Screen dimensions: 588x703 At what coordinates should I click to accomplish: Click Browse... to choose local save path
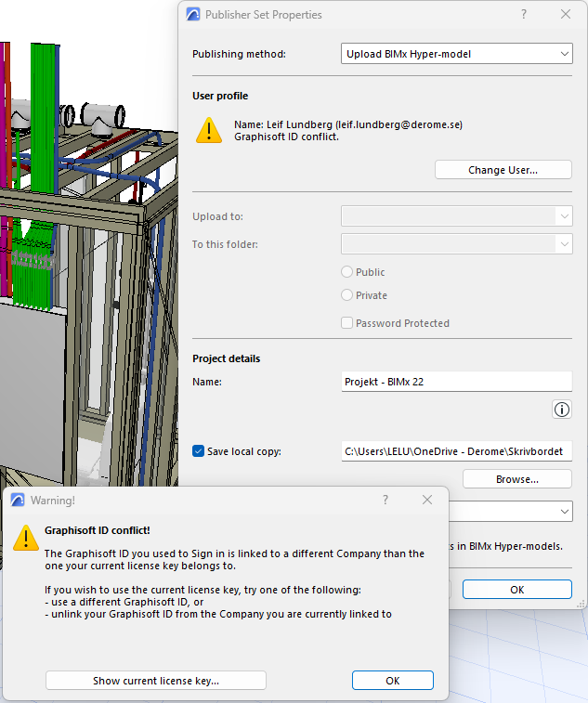click(x=516, y=479)
